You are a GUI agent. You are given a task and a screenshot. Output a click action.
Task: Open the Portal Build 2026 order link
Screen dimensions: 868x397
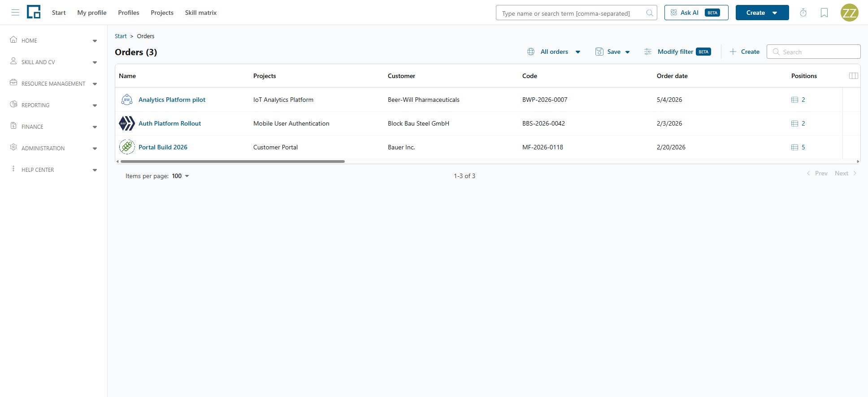pos(163,147)
